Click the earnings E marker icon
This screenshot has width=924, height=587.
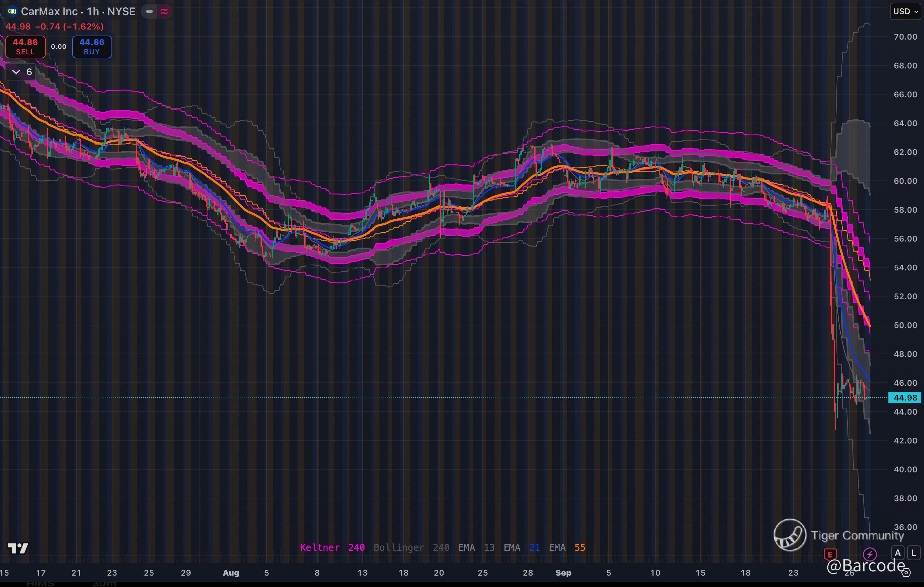click(830, 554)
